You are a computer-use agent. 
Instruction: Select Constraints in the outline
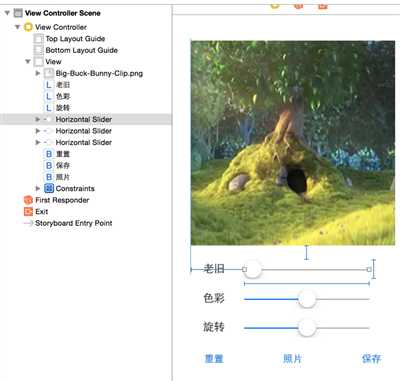75,188
